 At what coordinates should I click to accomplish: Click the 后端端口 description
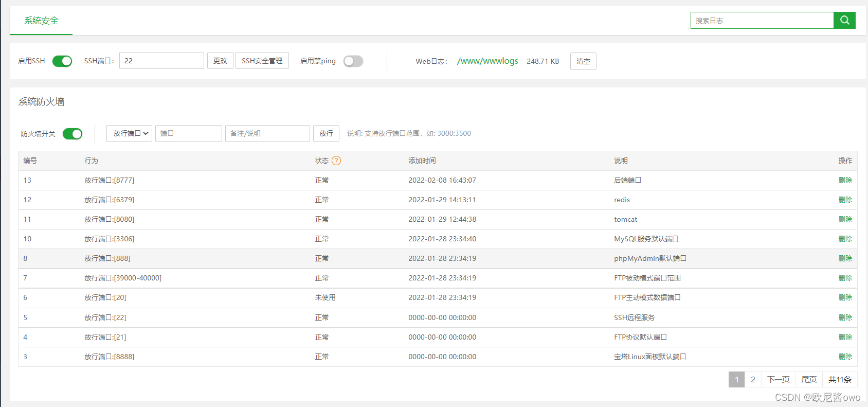tap(627, 180)
